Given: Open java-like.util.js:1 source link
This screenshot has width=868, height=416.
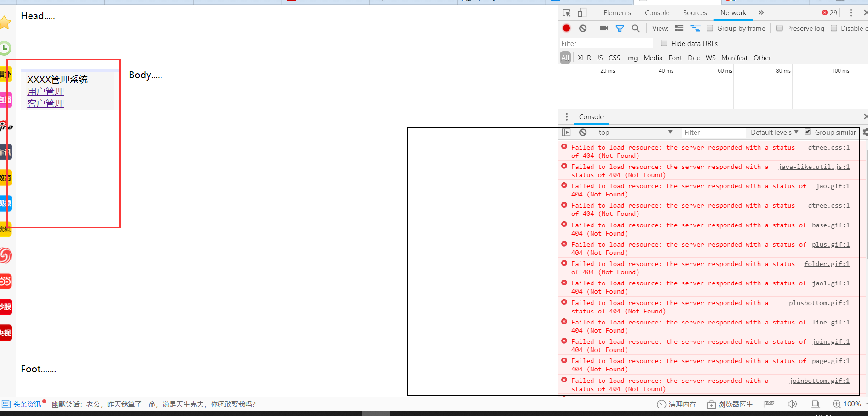Looking at the screenshot, I should pyautogui.click(x=814, y=167).
